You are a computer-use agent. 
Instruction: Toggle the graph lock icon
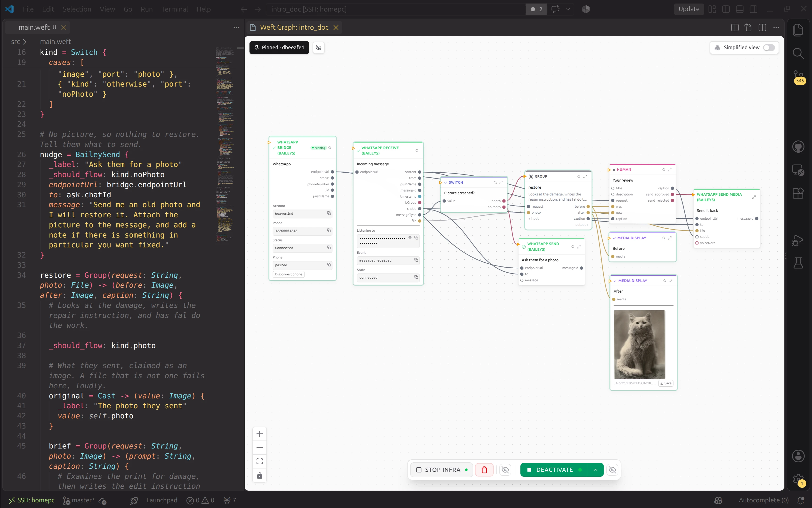pyautogui.click(x=259, y=475)
